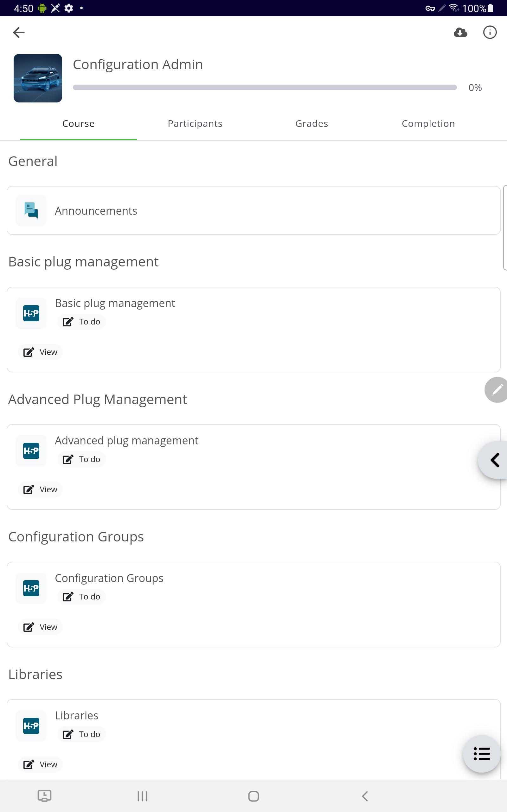Tap View condition under Configuration Groups

pos(41,627)
